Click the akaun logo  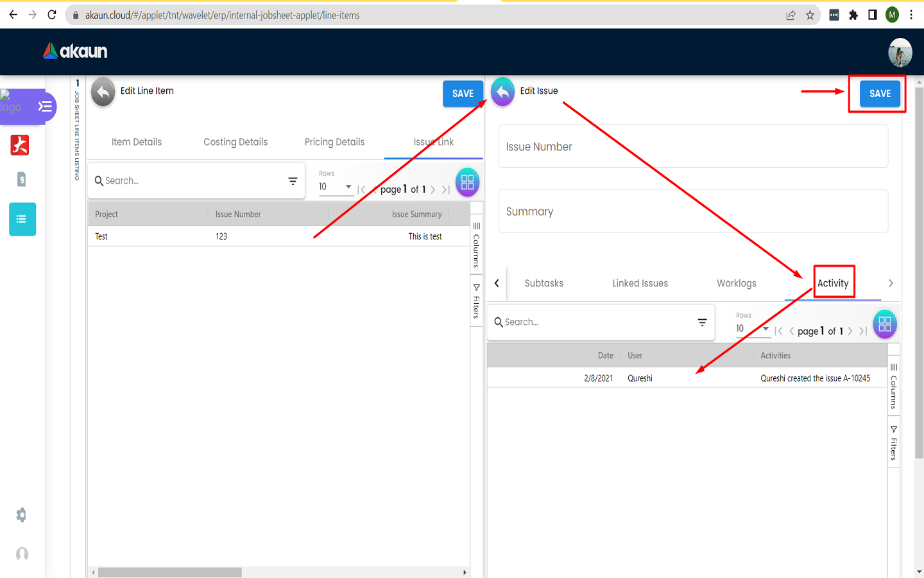click(x=75, y=51)
